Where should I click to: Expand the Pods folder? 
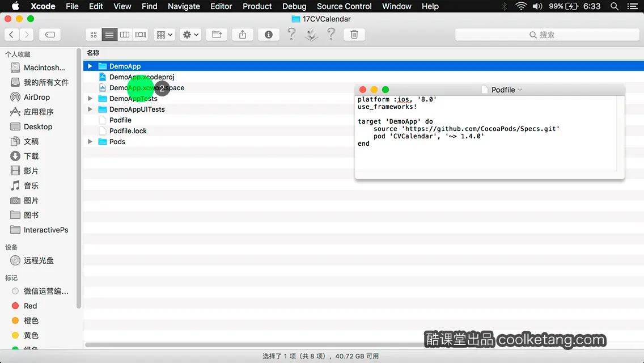(x=90, y=141)
